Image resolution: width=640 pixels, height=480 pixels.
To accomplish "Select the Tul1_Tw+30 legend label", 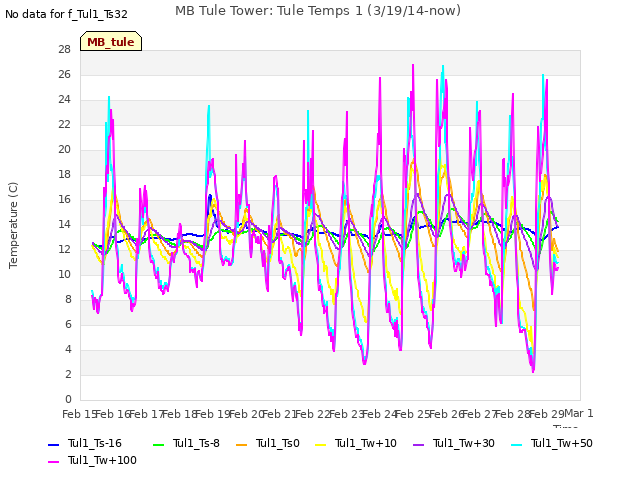I will pos(464,443).
